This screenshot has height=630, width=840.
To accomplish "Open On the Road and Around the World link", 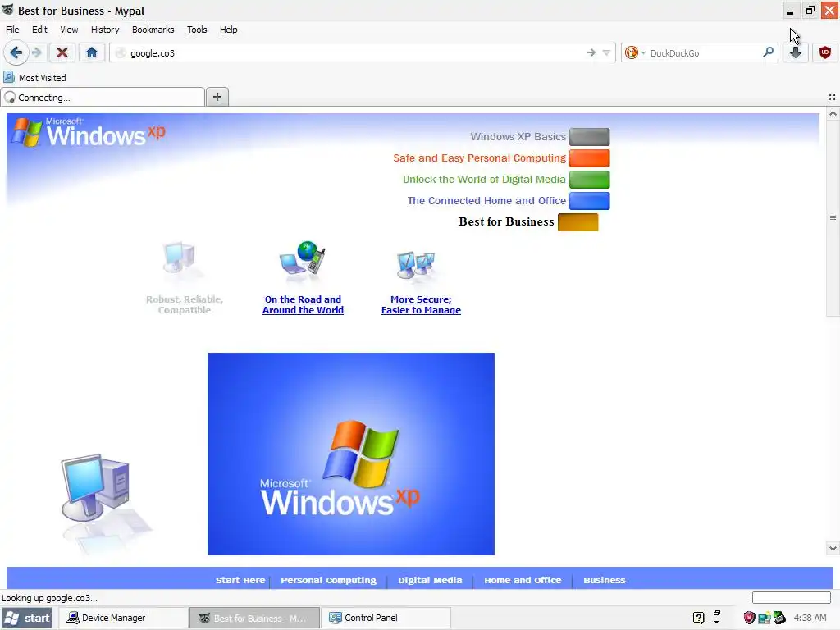I will coord(303,304).
